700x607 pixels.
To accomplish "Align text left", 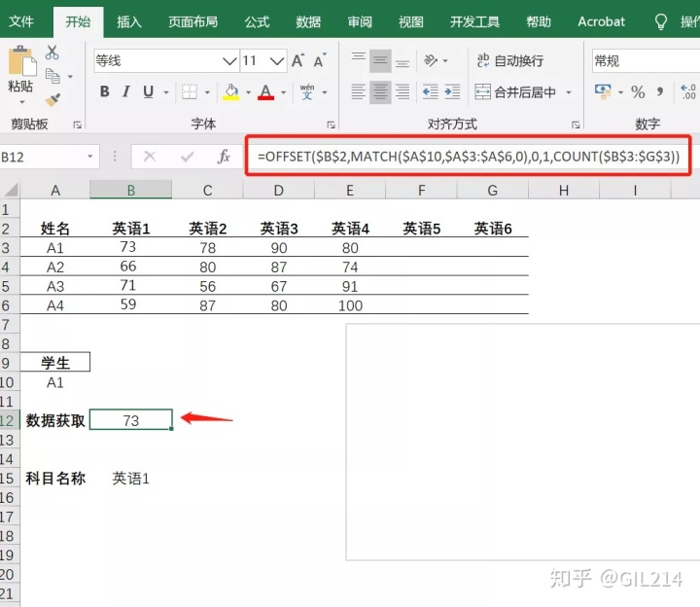I will tap(358, 92).
